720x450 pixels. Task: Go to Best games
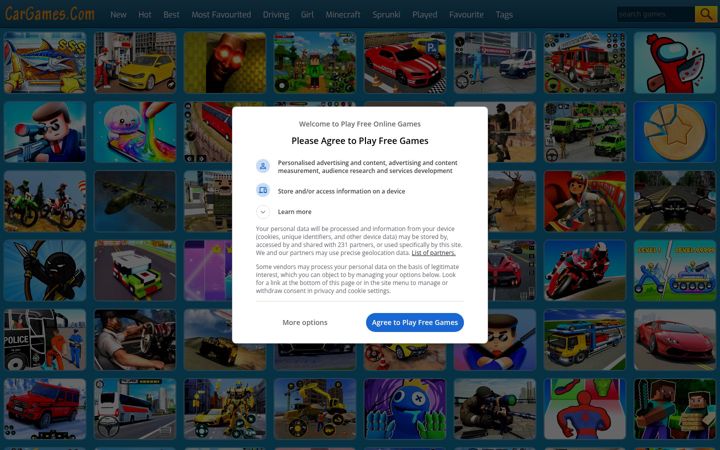coord(171,15)
